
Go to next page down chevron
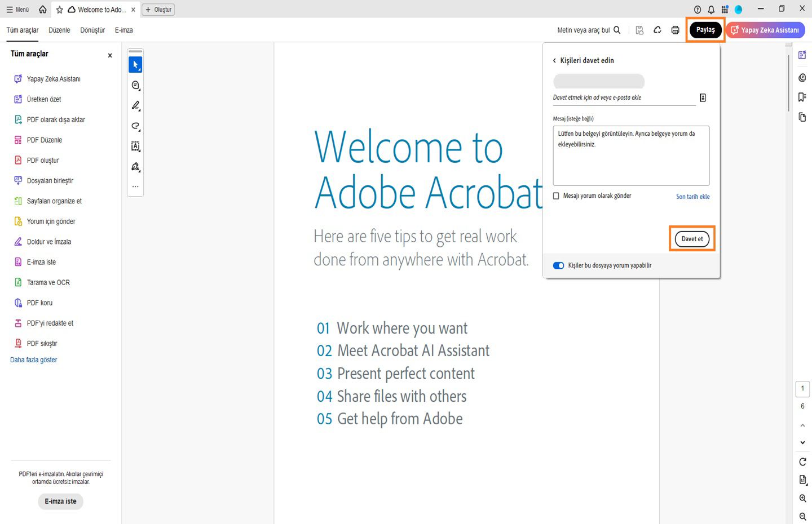(x=802, y=443)
